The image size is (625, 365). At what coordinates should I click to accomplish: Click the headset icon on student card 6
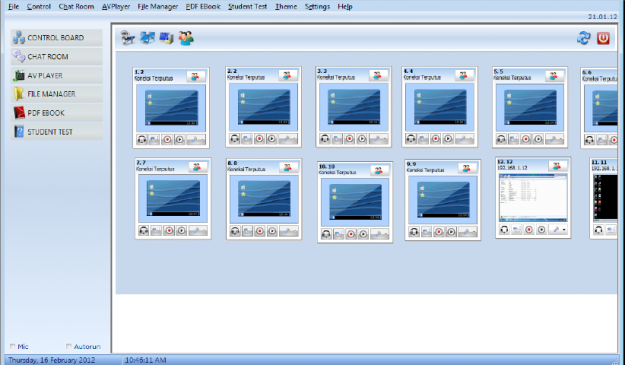pos(590,140)
